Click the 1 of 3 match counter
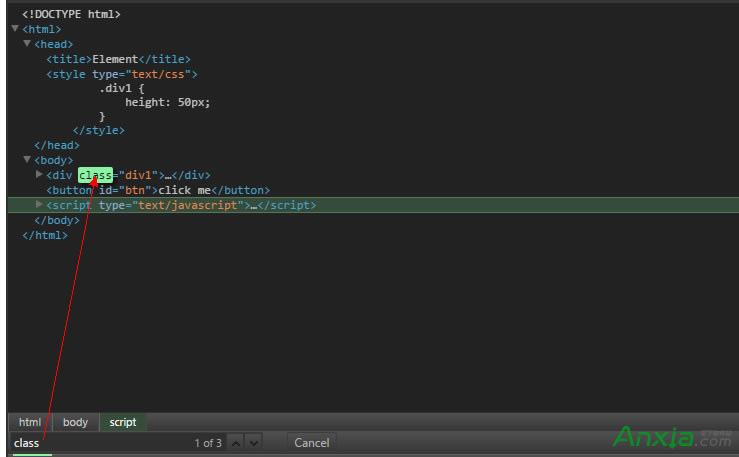The width and height of the screenshot is (739, 457). click(x=208, y=443)
